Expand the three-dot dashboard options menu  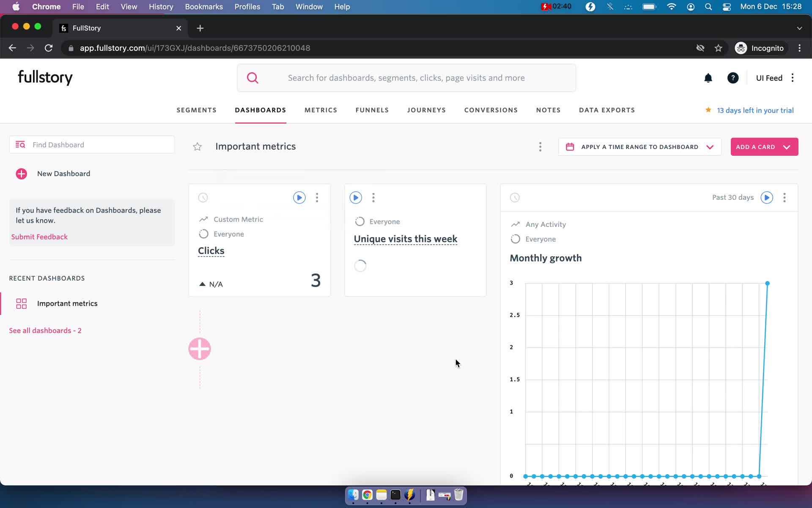click(x=540, y=146)
